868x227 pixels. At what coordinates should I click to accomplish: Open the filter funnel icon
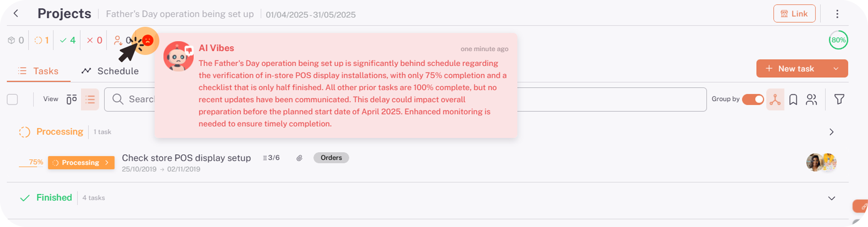coord(839,99)
